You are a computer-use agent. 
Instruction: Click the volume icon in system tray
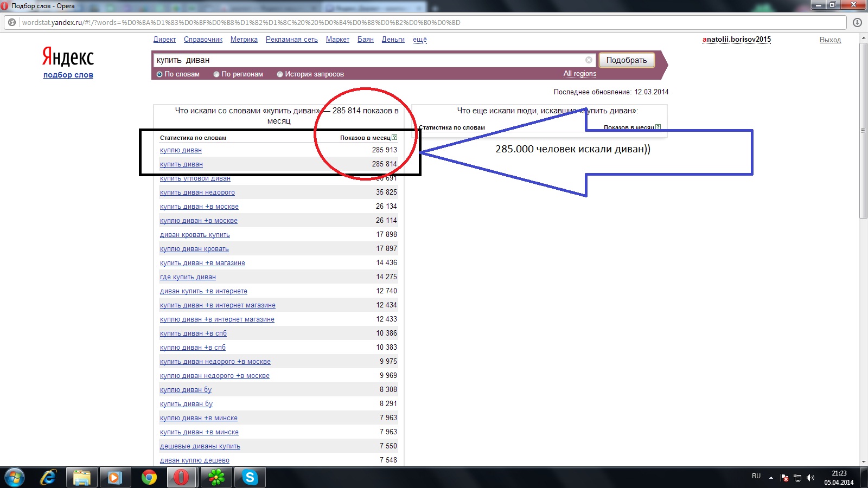click(810, 478)
